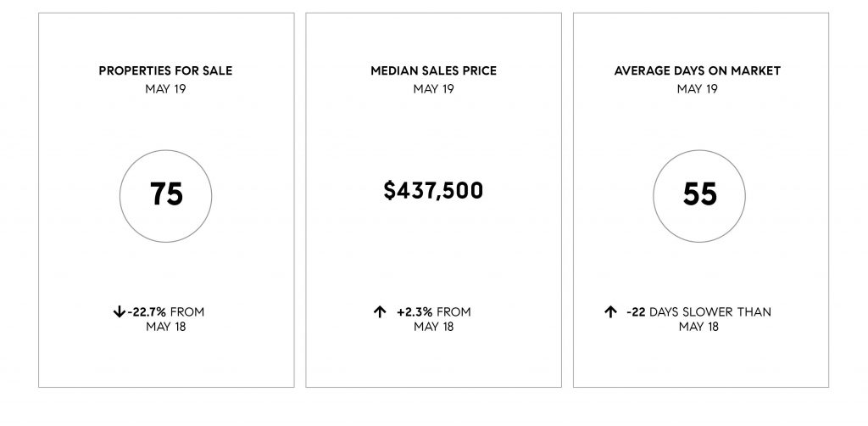Image resolution: width=868 pixels, height=426 pixels.
Task: Select the -22.7% change text
Action: coord(147,312)
